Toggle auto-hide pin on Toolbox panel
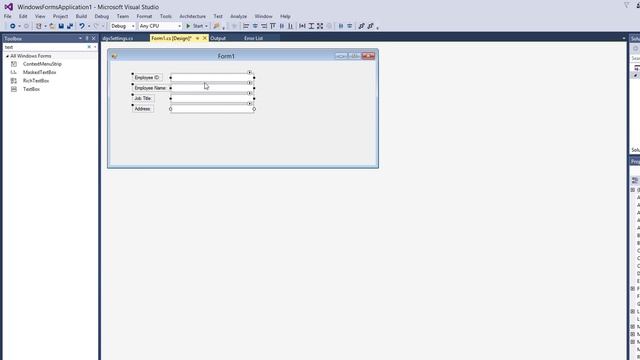The width and height of the screenshot is (640, 360). tap(87, 38)
